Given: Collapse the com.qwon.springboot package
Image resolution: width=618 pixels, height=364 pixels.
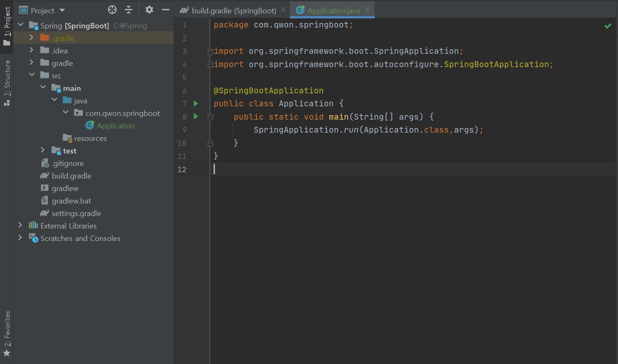Looking at the screenshot, I should [66, 113].
